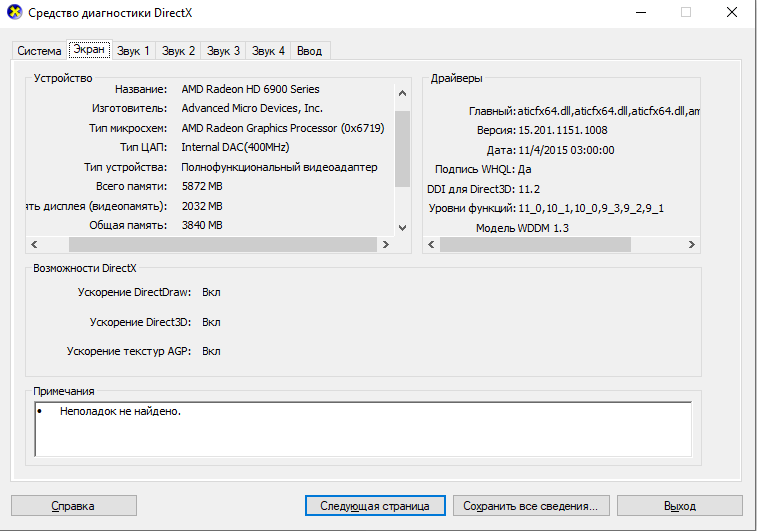Click down arrow of Устройство vertical scrollbar

(x=403, y=227)
